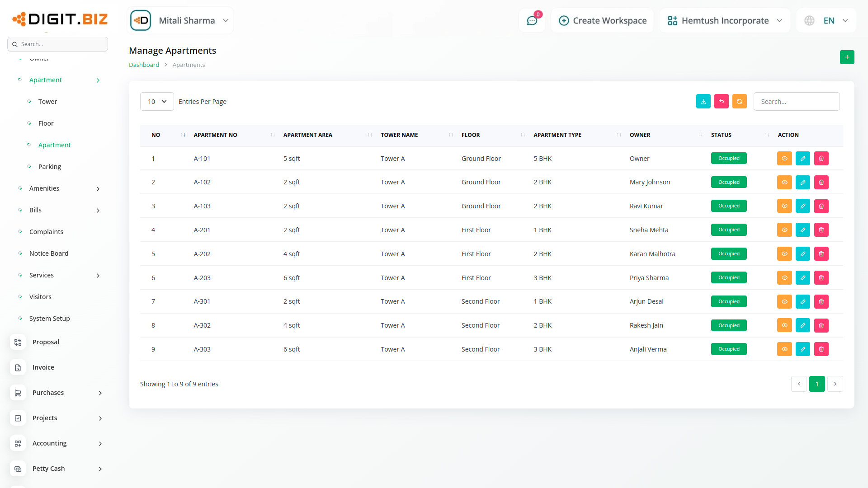Image resolution: width=868 pixels, height=488 pixels.
Task: Click the Occupied status badge for A-203
Action: [728, 278]
